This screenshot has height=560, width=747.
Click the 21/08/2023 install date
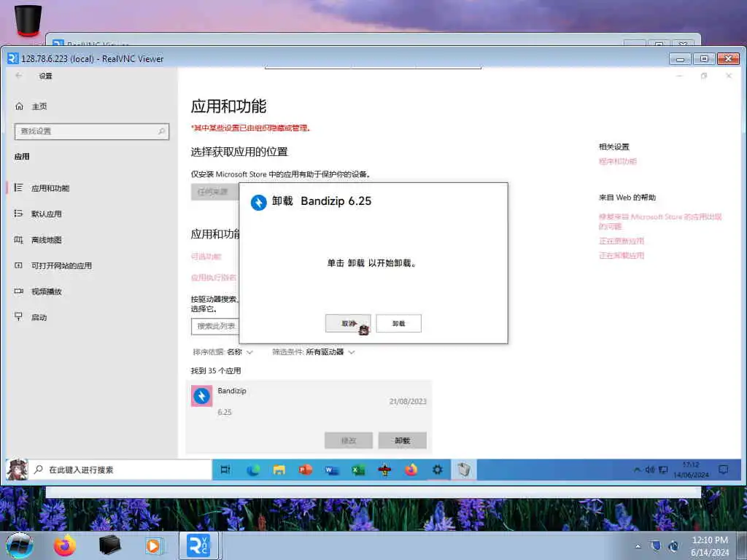(x=408, y=402)
